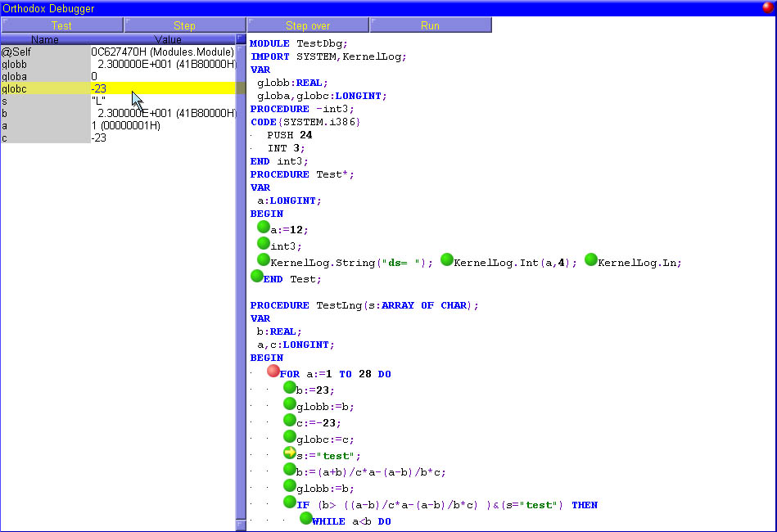Click the green marker beside WHILE a<b DO
Screen dimensions: 777x532
(306, 518)
